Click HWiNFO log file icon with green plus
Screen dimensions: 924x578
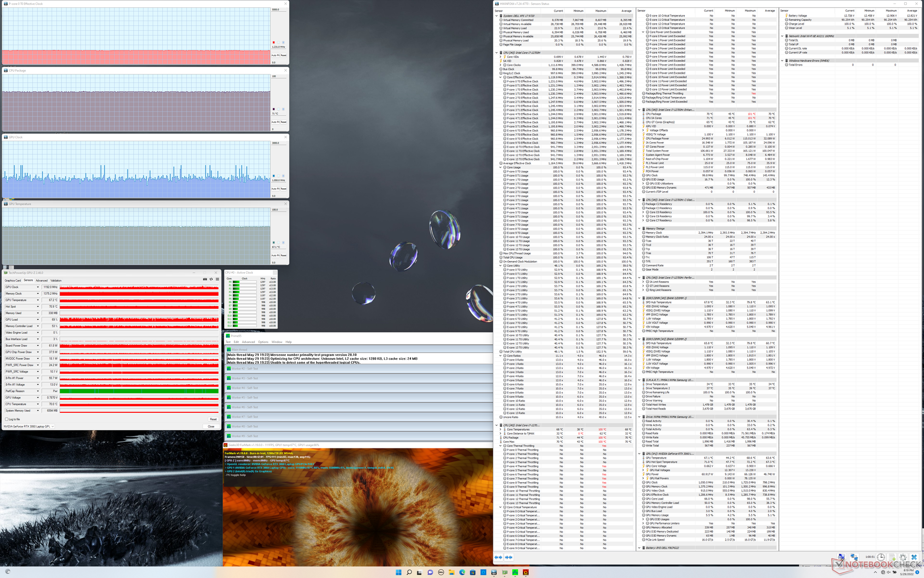pos(892,557)
